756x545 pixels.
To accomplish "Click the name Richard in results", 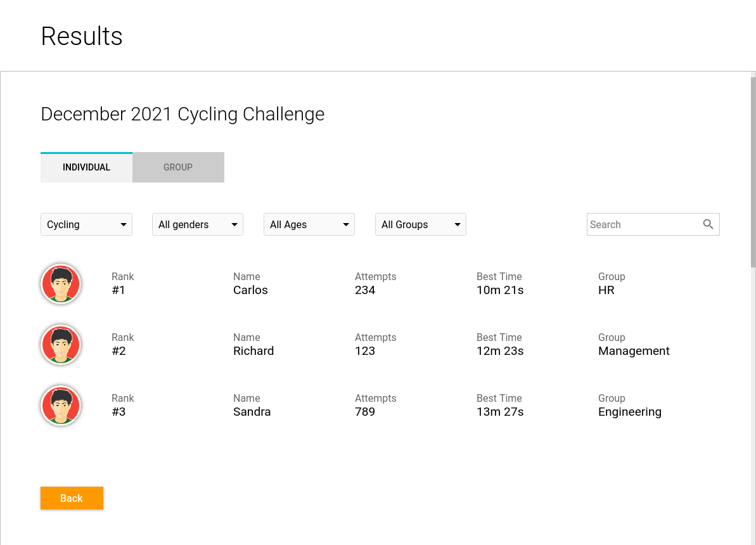I will pyautogui.click(x=253, y=351).
